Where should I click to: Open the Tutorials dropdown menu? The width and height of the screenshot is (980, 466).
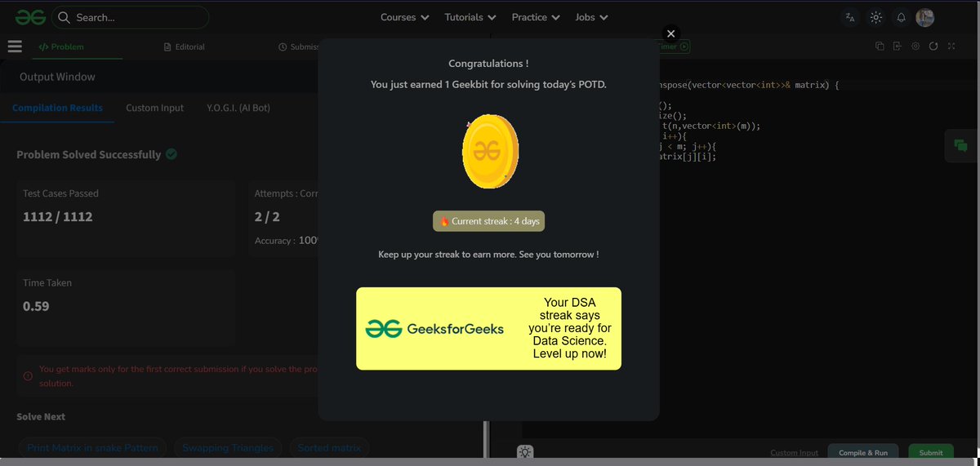470,17
